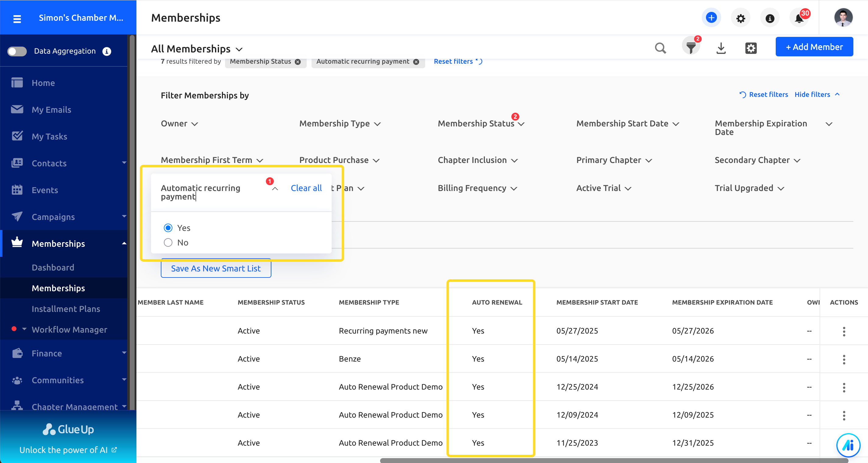This screenshot has height=463, width=868.
Task: Open Installment Plans submenu item
Action: [x=66, y=309]
